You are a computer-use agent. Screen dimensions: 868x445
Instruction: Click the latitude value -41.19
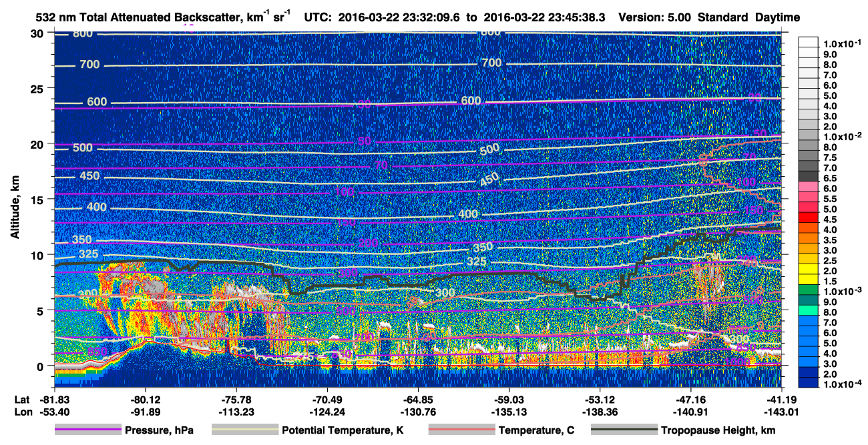pyautogui.click(x=782, y=400)
